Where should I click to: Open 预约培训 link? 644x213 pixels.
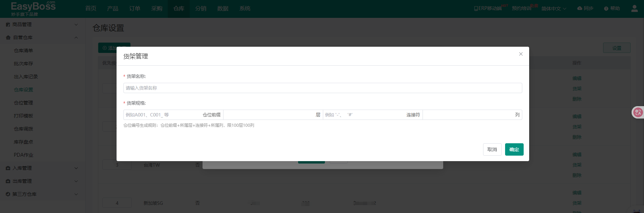(x=522, y=8)
